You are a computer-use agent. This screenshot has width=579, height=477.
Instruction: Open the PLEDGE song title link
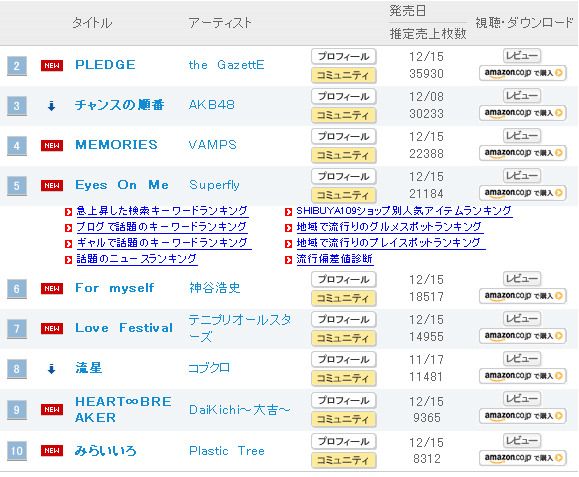pyautogui.click(x=105, y=65)
